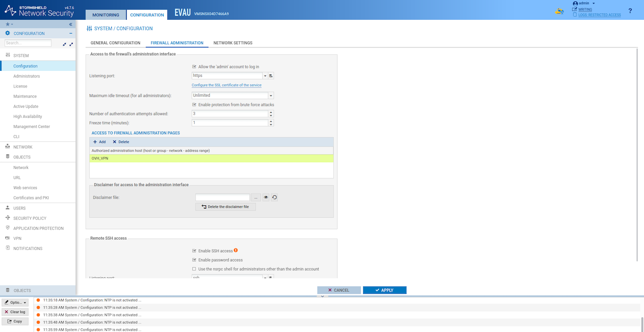The image size is (644, 332).
Task: Open the admin user menu
Action: click(584, 3)
